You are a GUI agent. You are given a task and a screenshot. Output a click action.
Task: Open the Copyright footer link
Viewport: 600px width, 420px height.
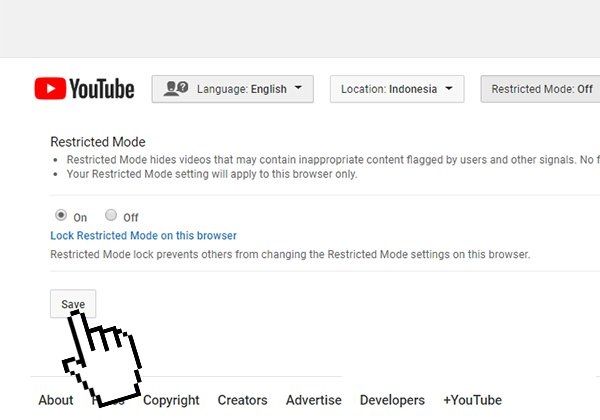coord(171,400)
